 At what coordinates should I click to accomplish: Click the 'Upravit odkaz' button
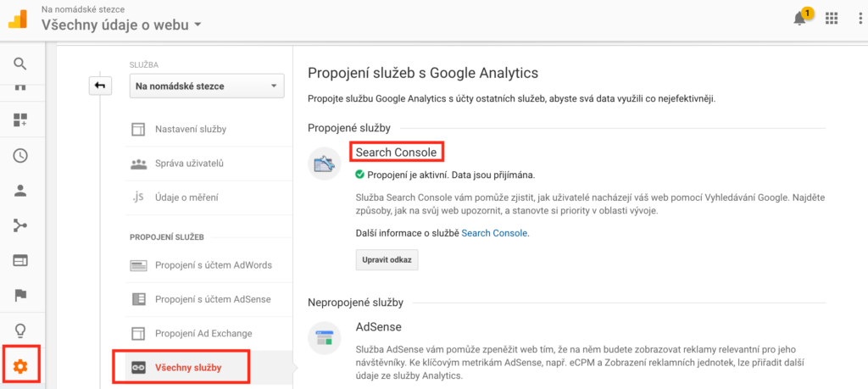(x=387, y=260)
